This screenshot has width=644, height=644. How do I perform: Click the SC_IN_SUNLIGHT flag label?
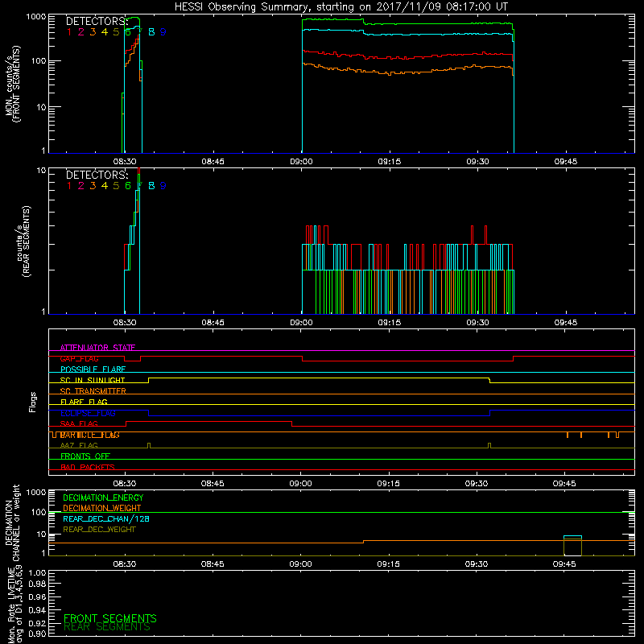(93, 380)
